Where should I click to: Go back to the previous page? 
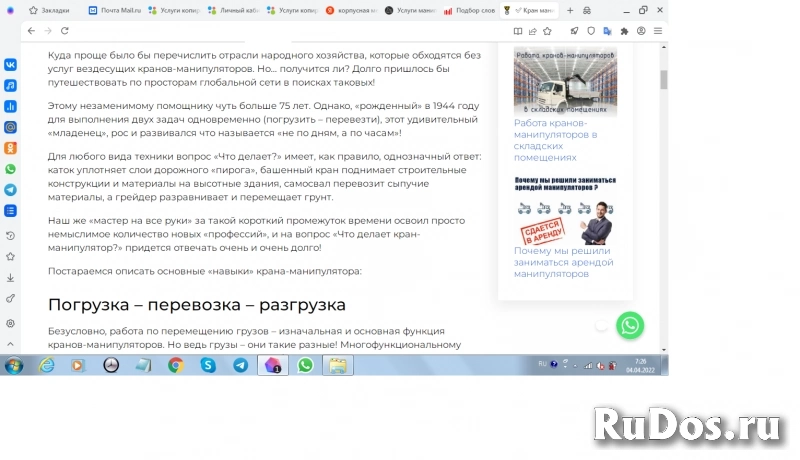[31, 31]
